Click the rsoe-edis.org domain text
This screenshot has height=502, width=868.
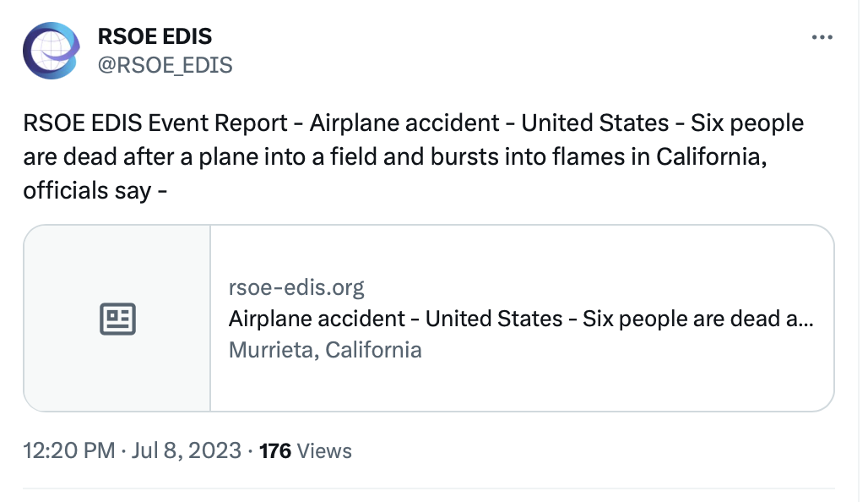tap(296, 287)
